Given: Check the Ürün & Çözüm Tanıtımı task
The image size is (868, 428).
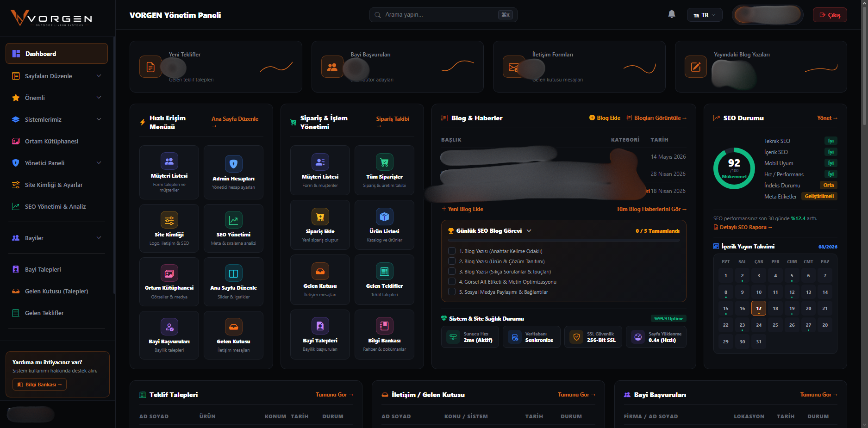Looking at the screenshot, I should tap(452, 261).
